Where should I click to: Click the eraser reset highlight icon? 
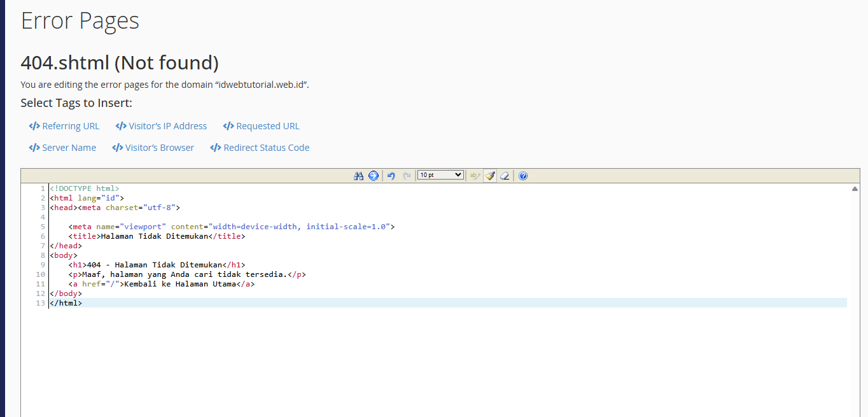[505, 176]
